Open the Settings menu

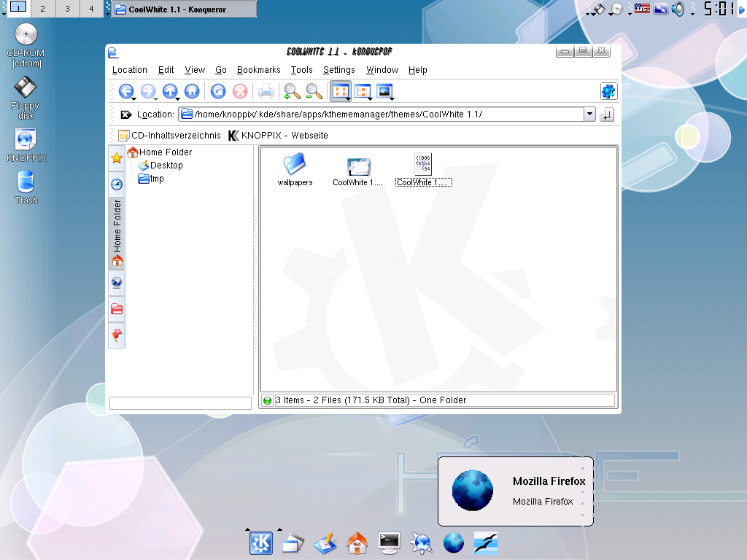tap(338, 70)
